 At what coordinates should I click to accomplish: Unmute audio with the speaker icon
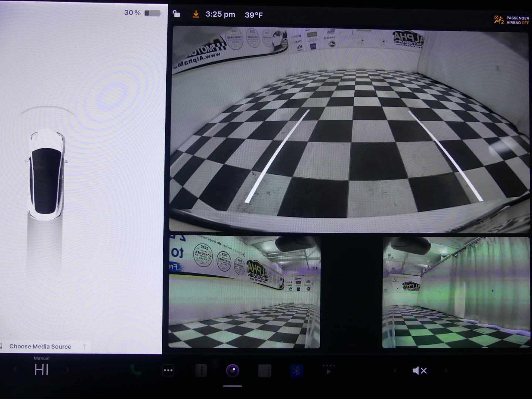tap(420, 371)
